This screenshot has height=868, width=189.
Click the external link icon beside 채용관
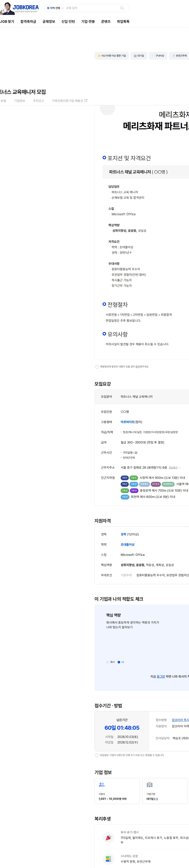coord(86,100)
